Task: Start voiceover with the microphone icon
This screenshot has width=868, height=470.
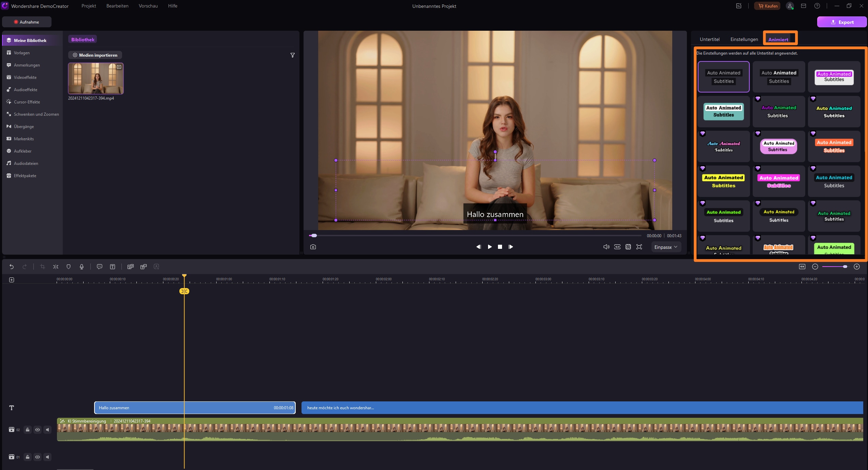Action: (82, 267)
